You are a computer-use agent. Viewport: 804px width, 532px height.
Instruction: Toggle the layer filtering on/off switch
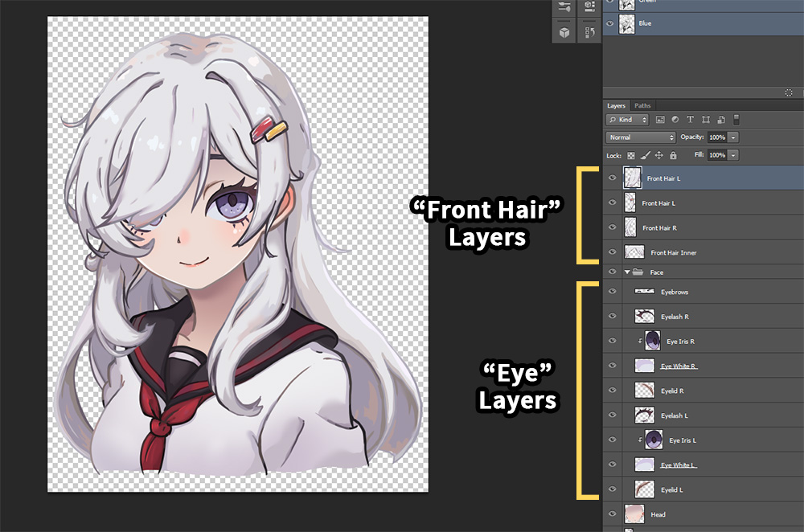tap(736, 120)
